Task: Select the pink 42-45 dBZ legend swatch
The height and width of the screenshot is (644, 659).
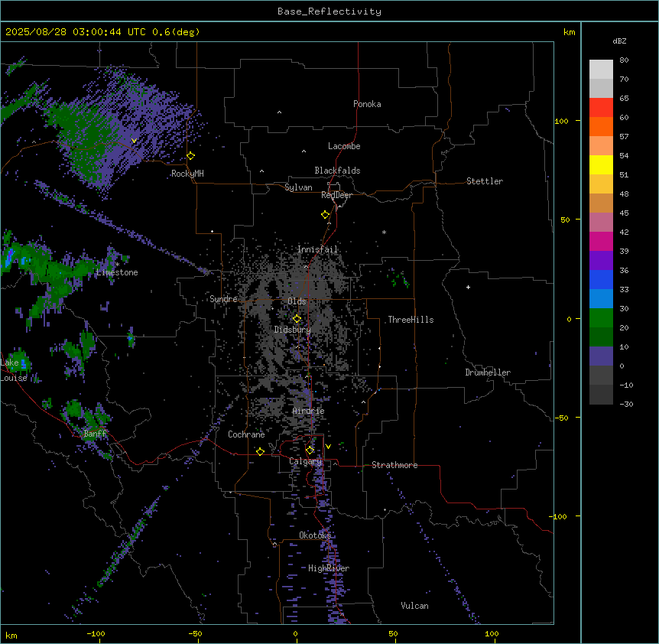Action: click(x=601, y=222)
